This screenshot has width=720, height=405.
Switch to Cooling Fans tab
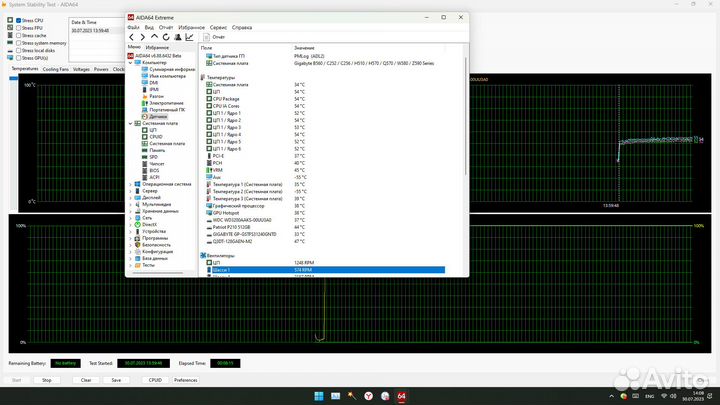tap(56, 69)
